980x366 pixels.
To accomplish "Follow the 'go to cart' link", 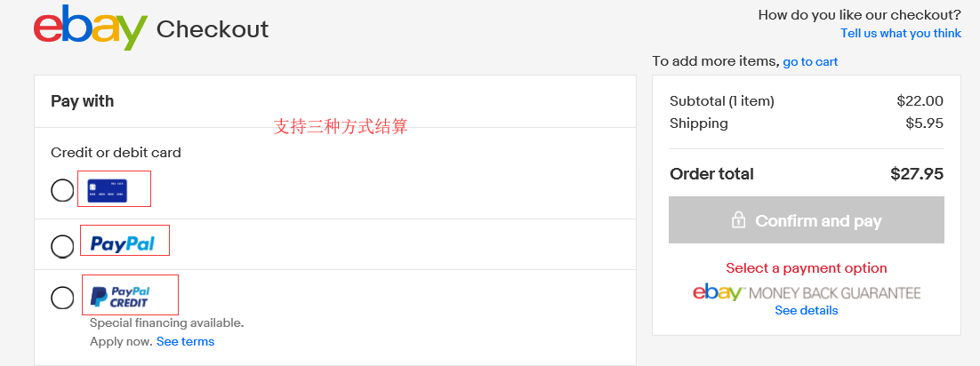I will point(810,61).
